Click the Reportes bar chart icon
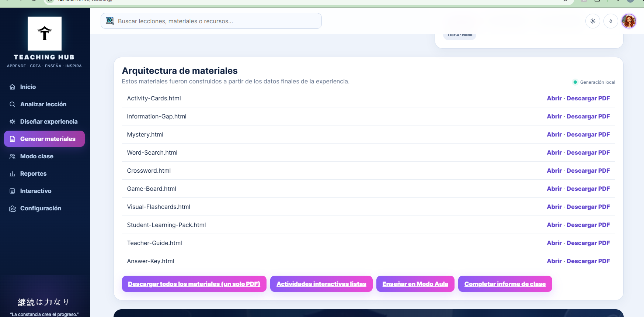Image resolution: width=644 pixels, height=317 pixels. click(x=13, y=173)
